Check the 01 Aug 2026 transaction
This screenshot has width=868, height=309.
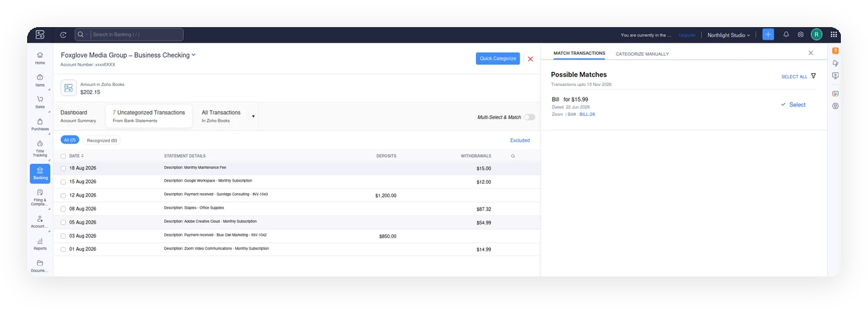click(64, 249)
